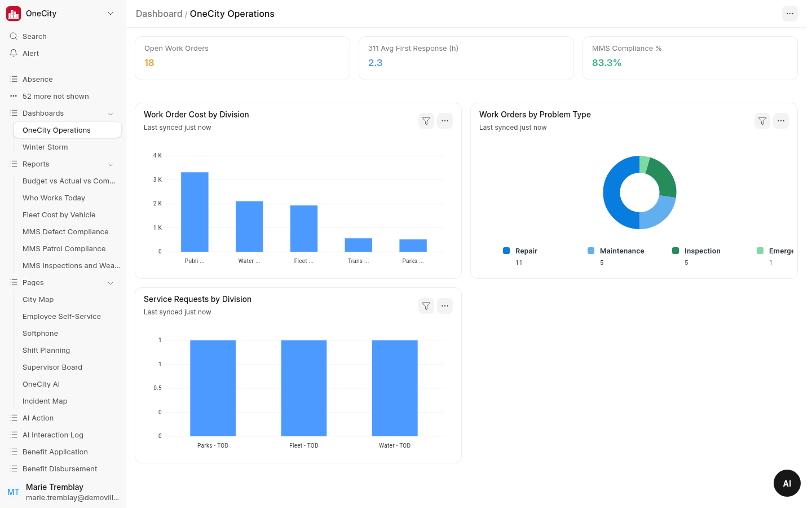Open the Supervisor Board page
Screen dimensions: 812x508
[67, 367]
